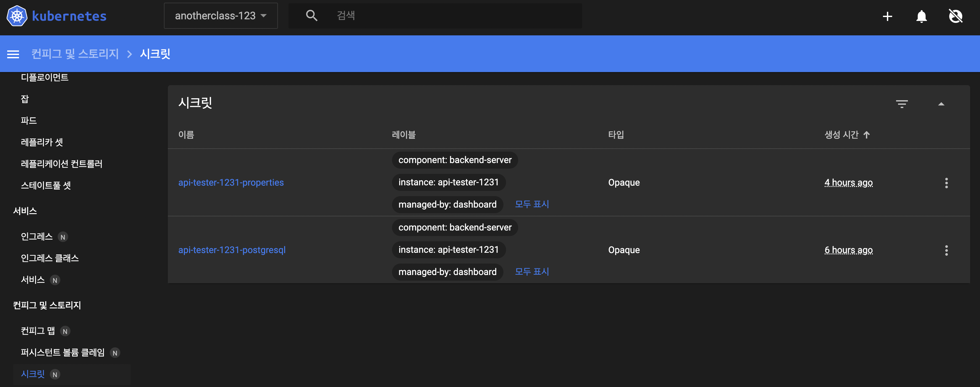
Task: Go to 인그레스 in the sidebar
Action: [36, 236]
